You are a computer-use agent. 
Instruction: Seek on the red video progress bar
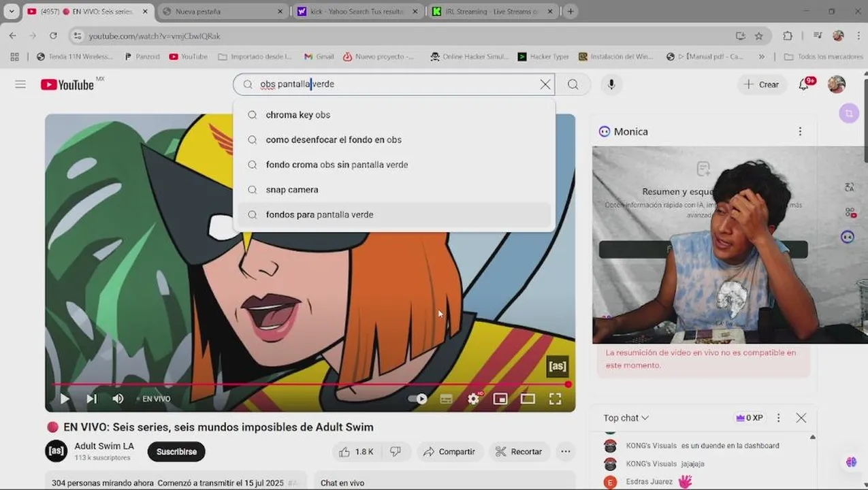pyautogui.click(x=310, y=385)
